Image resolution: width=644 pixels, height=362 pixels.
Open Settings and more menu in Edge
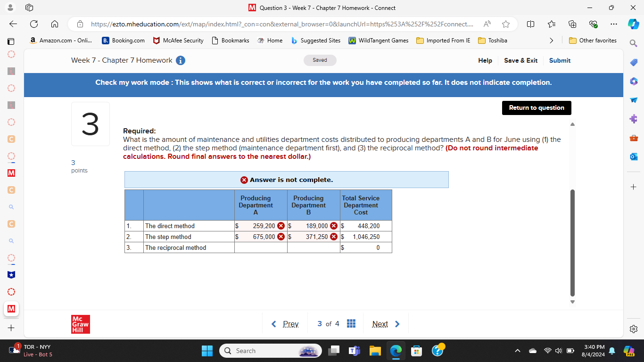pyautogui.click(x=614, y=24)
